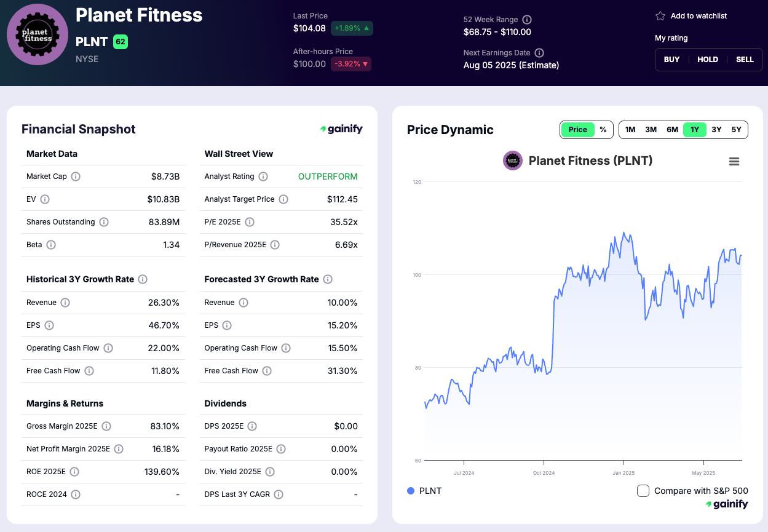The height and width of the screenshot is (532, 768).
Task: Click info icon beside ROE 2025E
Action: (74, 472)
